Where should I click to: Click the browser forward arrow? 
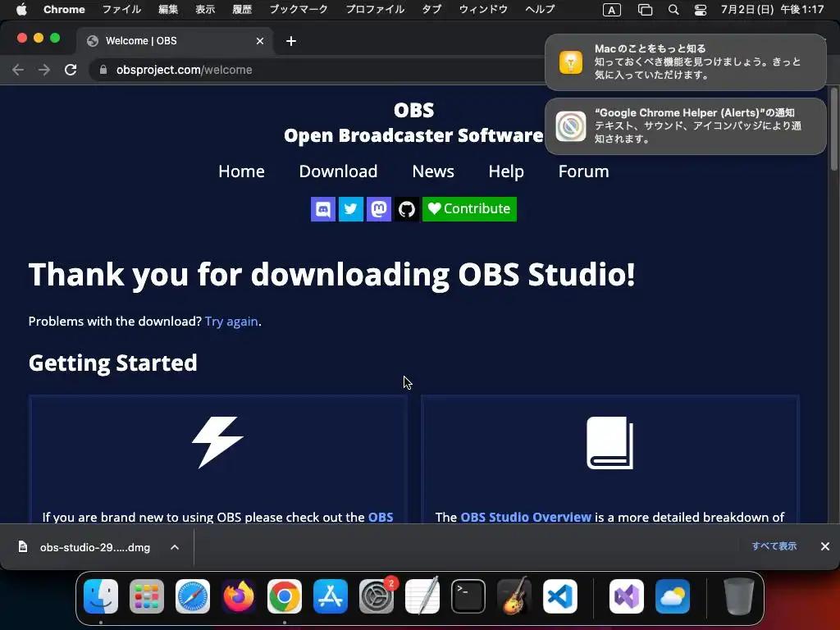tap(44, 70)
